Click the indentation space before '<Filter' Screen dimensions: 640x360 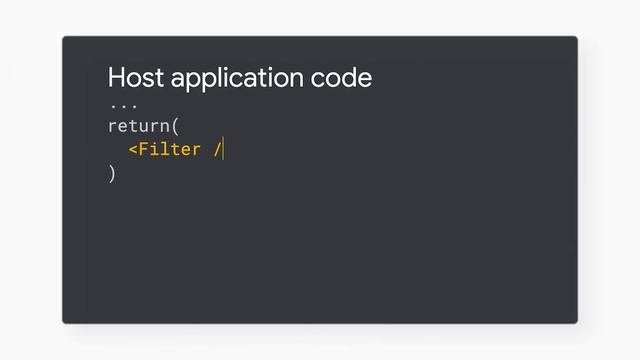coord(118,149)
